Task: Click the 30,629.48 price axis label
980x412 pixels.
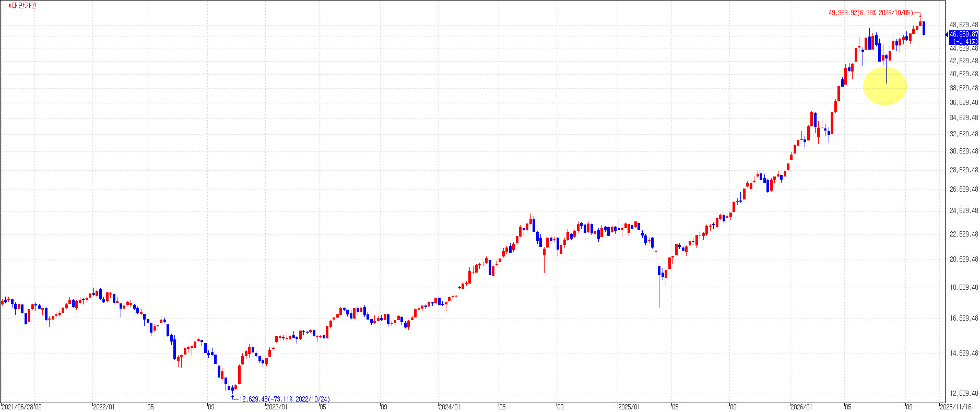Action: (x=964, y=151)
